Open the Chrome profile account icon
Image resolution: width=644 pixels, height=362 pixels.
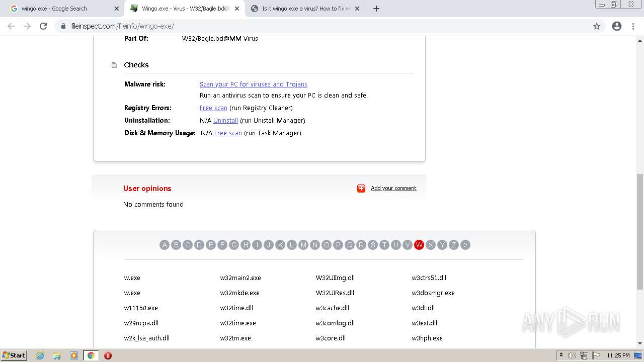(x=617, y=26)
